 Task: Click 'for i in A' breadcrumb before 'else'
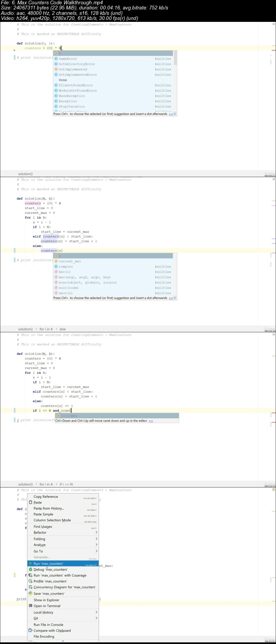[x=46, y=329]
